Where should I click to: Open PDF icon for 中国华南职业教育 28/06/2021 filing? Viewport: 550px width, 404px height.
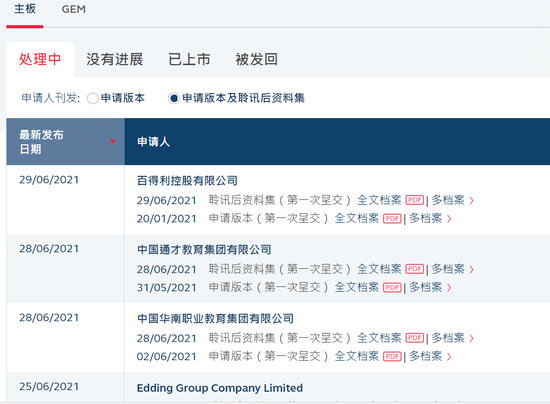(x=415, y=338)
